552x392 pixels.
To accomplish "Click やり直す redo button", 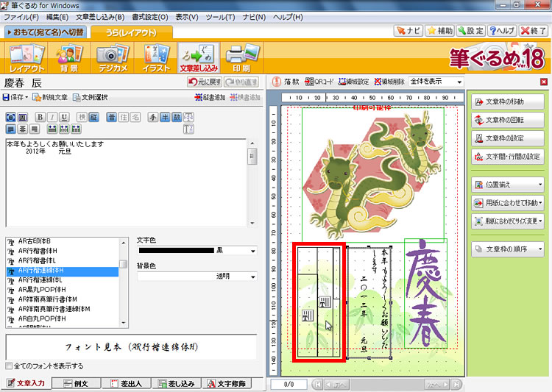I will point(241,82).
